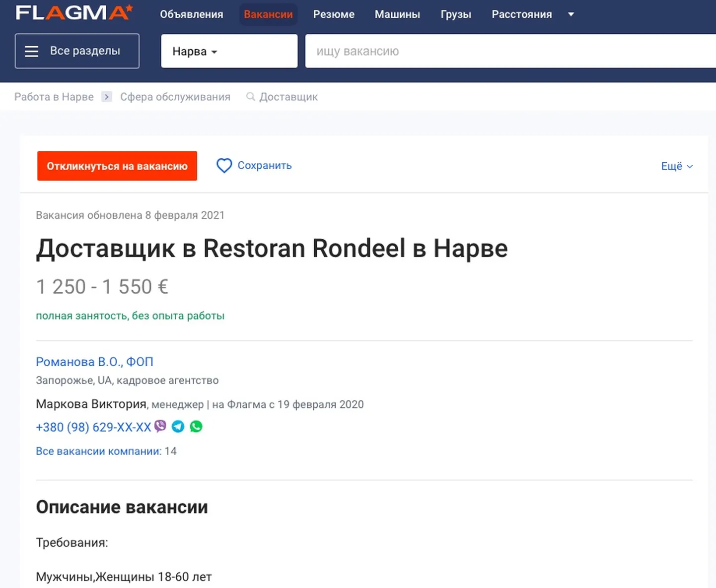The image size is (716, 588).
Task: Open Работа в Нарве breadcrumb
Action: tap(54, 97)
